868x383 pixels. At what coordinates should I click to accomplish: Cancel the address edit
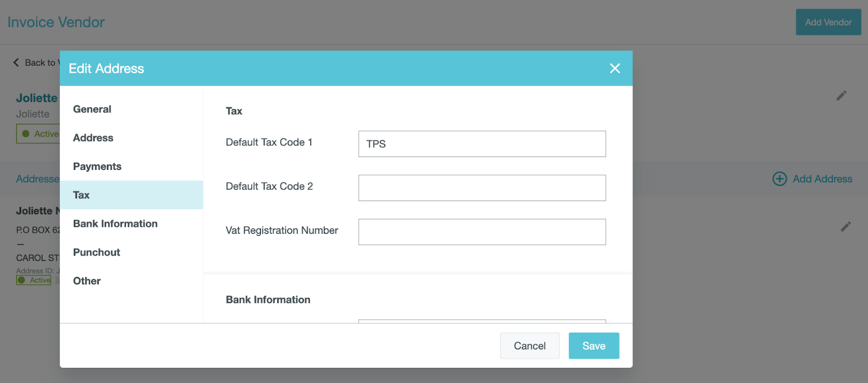click(529, 346)
